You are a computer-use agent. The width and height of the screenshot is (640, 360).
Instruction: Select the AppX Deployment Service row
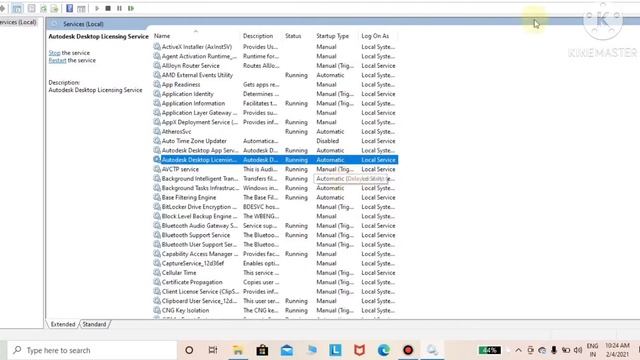point(275,122)
